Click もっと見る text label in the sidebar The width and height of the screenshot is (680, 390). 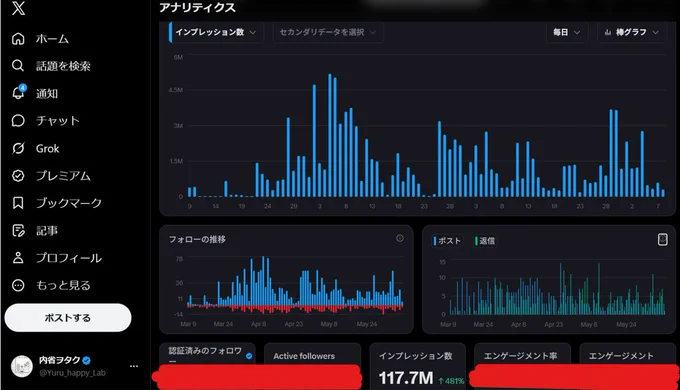point(63,285)
